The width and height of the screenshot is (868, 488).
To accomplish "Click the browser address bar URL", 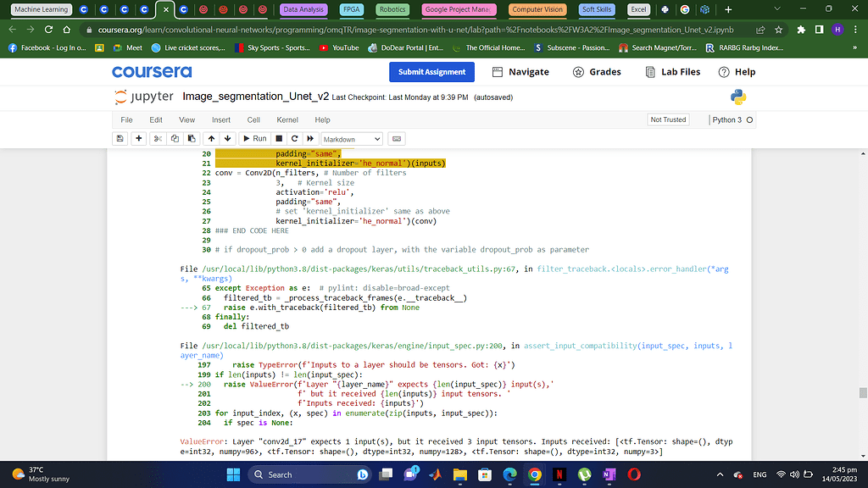I will pos(407,29).
